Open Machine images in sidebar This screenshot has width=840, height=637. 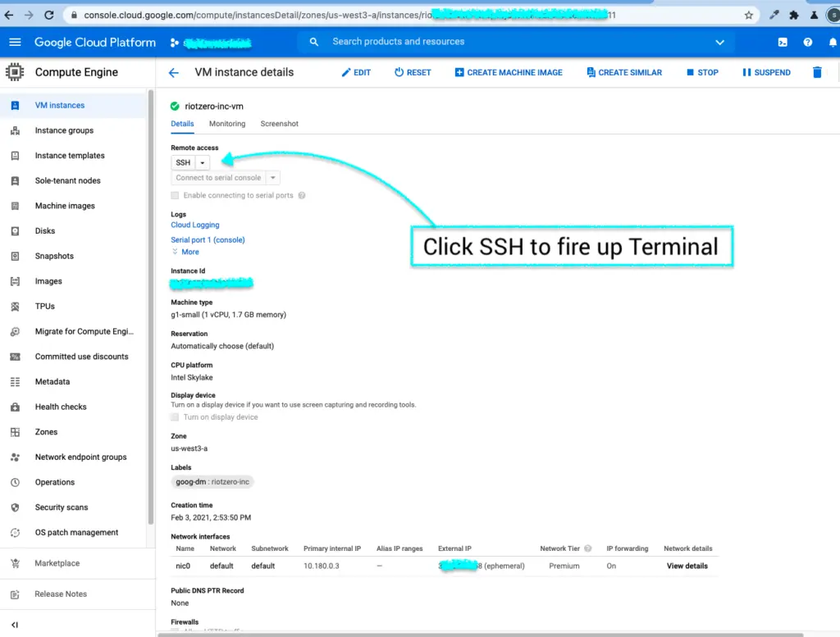[x=65, y=206]
